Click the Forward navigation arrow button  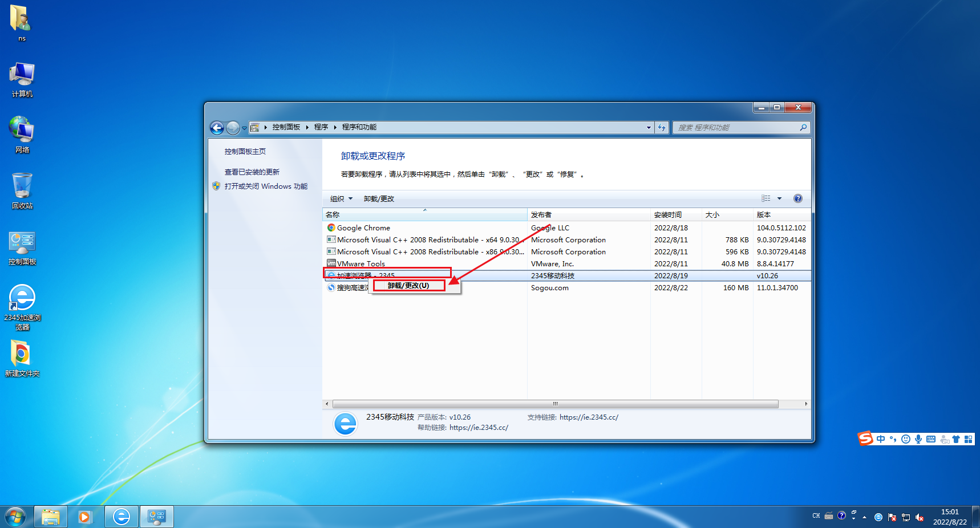click(233, 128)
